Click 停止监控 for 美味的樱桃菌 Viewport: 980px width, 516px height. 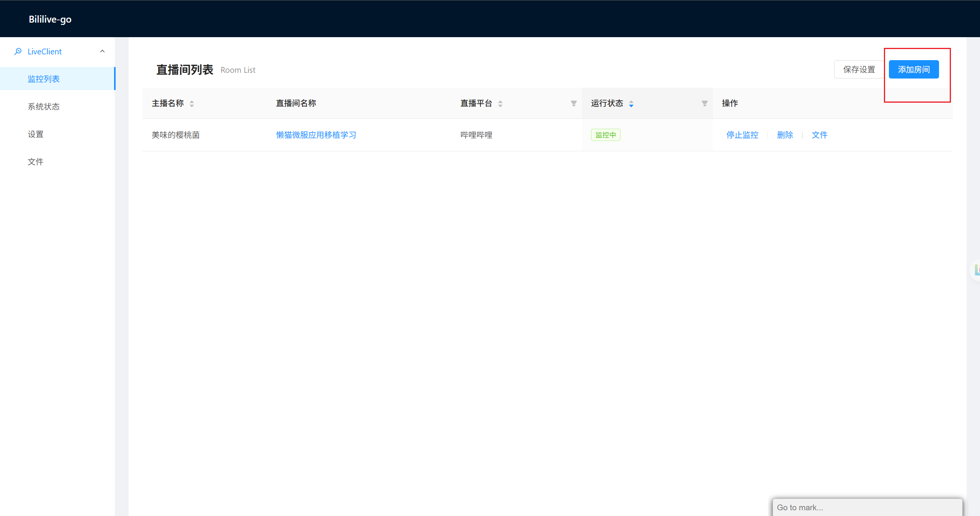(x=742, y=135)
